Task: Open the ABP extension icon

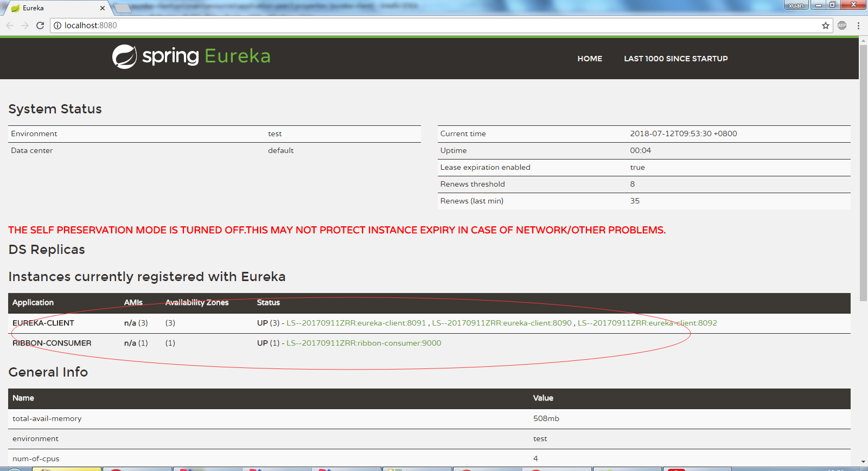Action: (842, 26)
